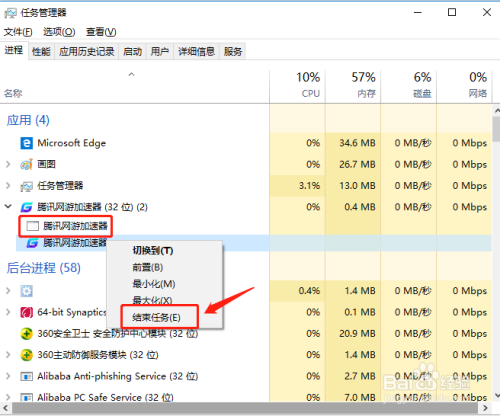Expand the Alibaba PC Safe Service process
This screenshot has height=416, width=500.
(8, 397)
